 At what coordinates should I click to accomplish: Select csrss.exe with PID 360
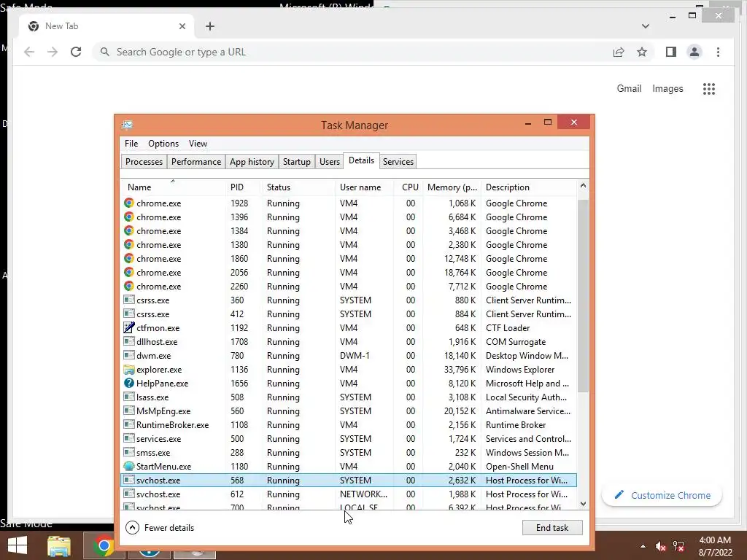(x=349, y=300)
